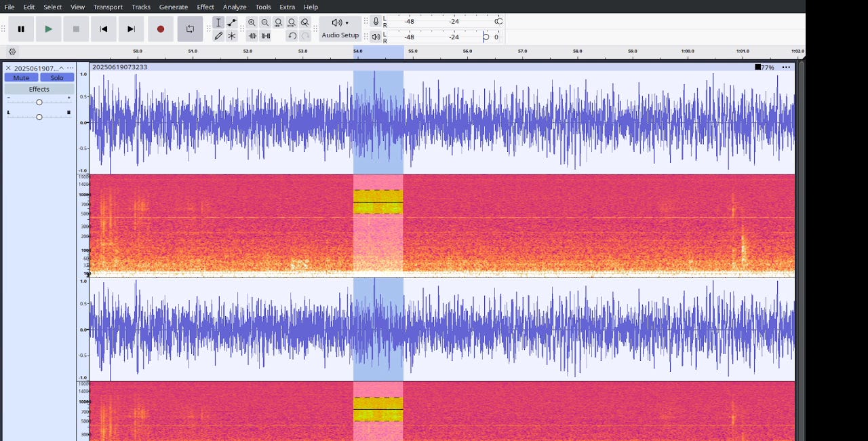Trim audio outside the selection

coord(252,36)
